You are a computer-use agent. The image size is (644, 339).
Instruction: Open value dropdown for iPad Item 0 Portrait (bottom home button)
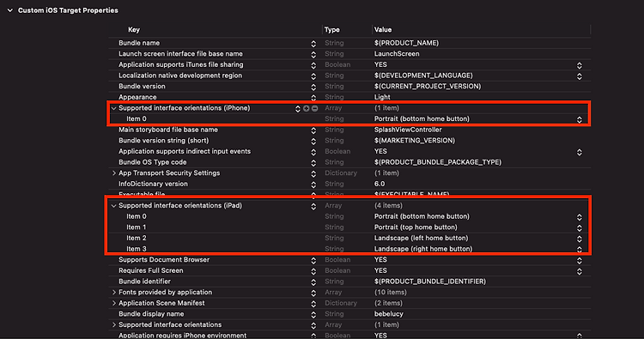[579, 217]
